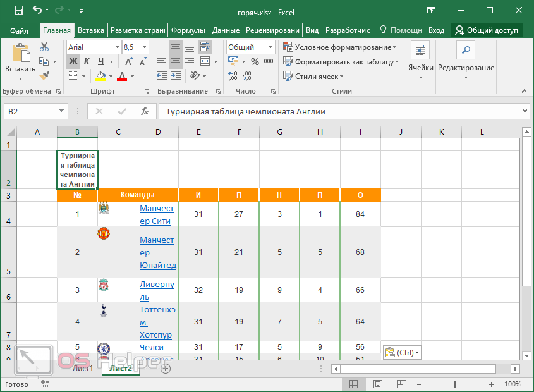Image resolution: width=534 pixels, height=392 pixels.
Task: Click the Format Painter brush icon
Action: pos(44,76)
